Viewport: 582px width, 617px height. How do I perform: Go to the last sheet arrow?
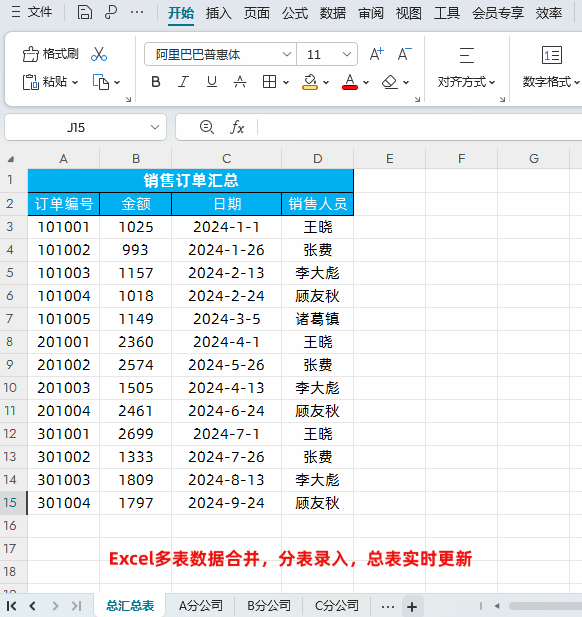77,606
